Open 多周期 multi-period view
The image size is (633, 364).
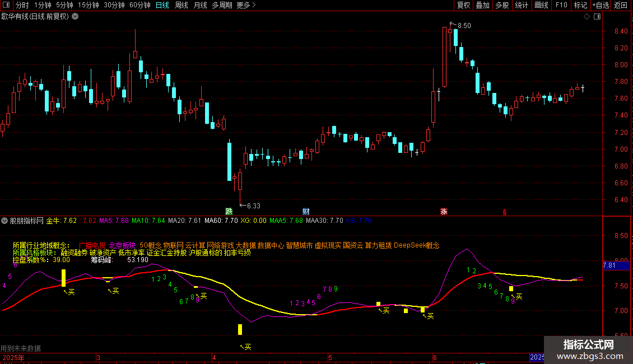222,5
